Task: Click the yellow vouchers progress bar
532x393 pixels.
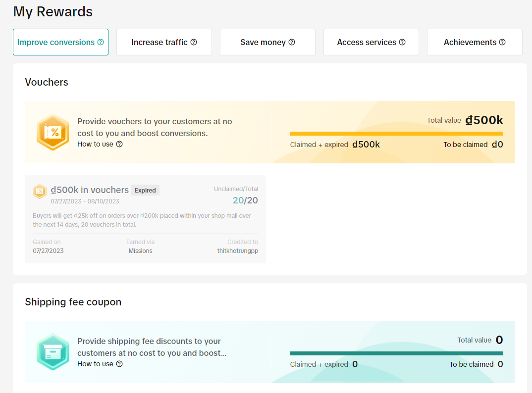Action: point(396,134)
